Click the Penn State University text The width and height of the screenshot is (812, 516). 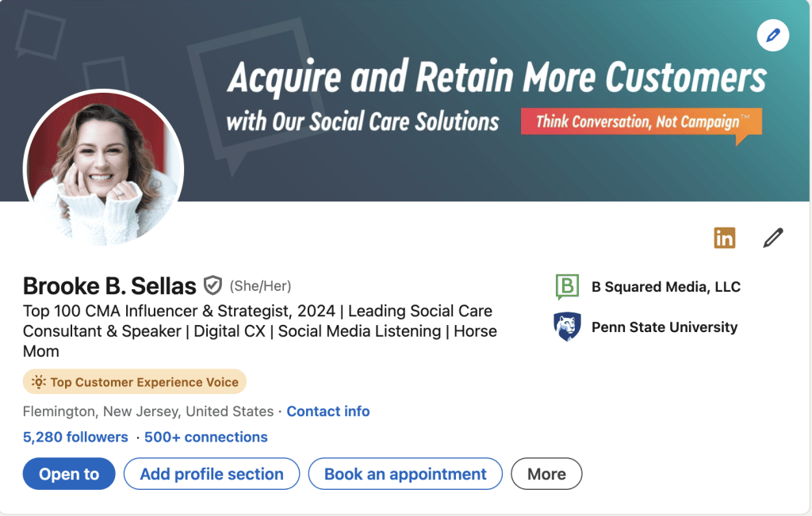pyautogui.click(x=665, y=327)
